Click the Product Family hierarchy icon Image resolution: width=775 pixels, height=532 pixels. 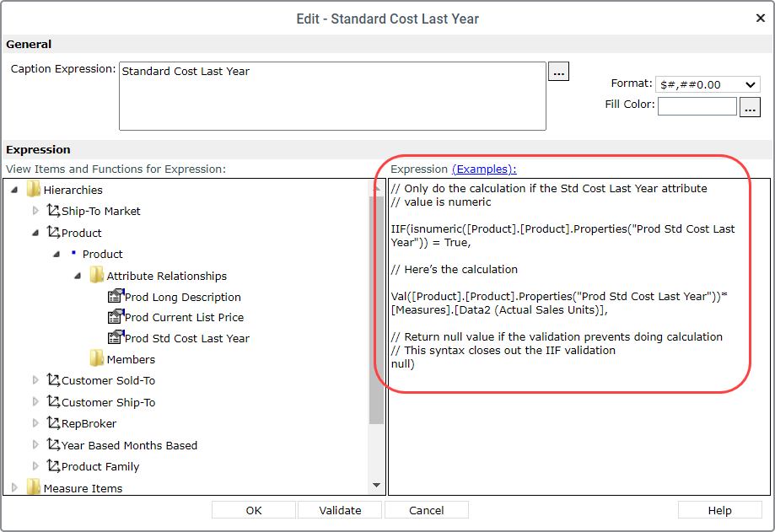[x=53, y=465]
